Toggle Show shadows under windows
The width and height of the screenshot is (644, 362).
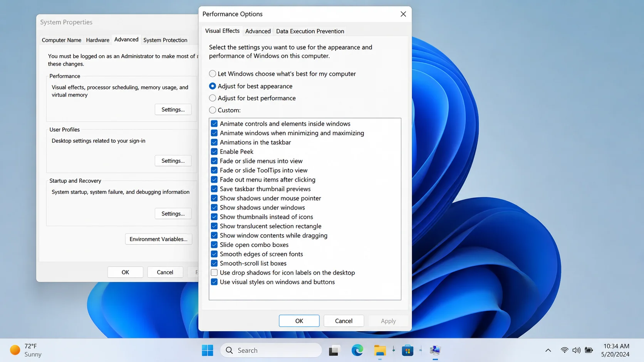pyautogui.click(x=214, y=207)
